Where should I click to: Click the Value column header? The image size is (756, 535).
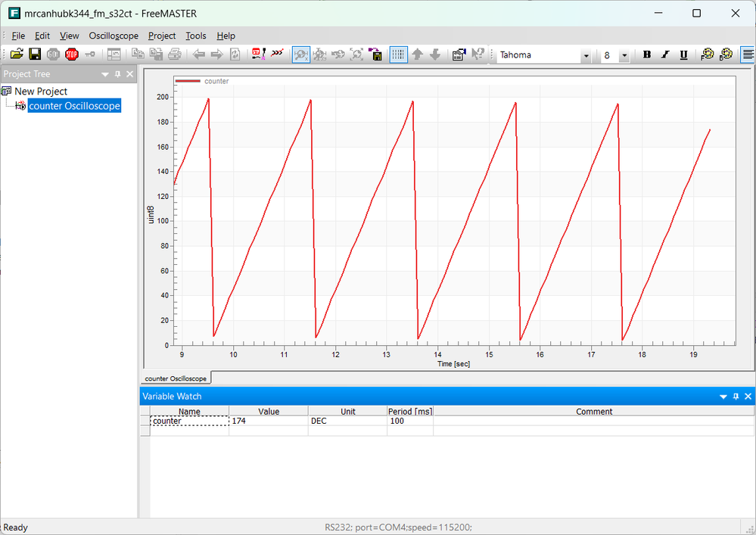(x=269, y=412)
